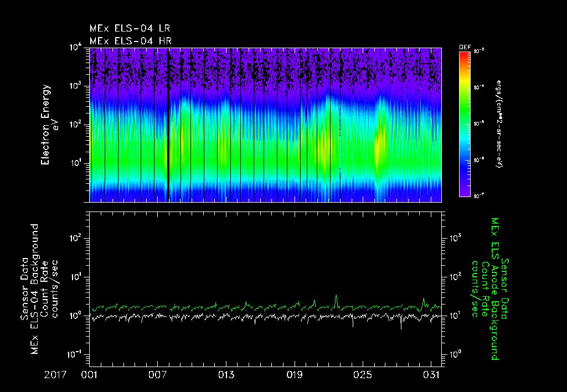Click the day 019 tick label
567x392 pixels.
tap(295, 375)
